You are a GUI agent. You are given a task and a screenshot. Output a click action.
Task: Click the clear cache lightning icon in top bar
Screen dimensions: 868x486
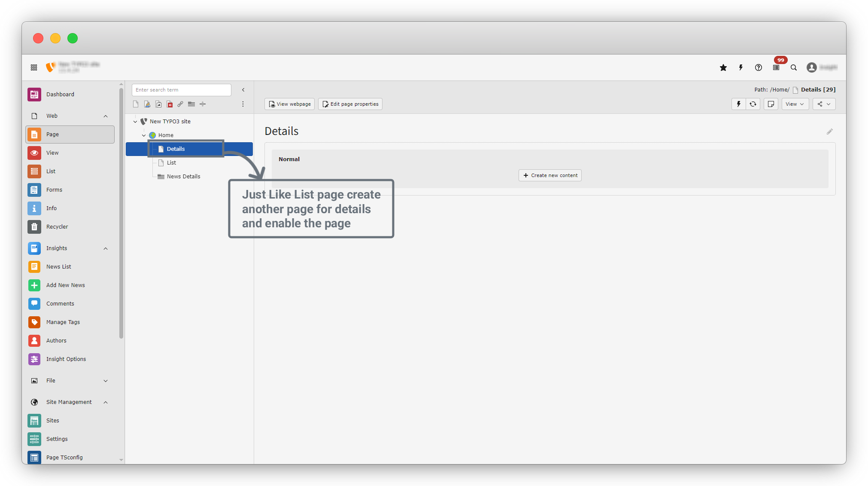741,67
